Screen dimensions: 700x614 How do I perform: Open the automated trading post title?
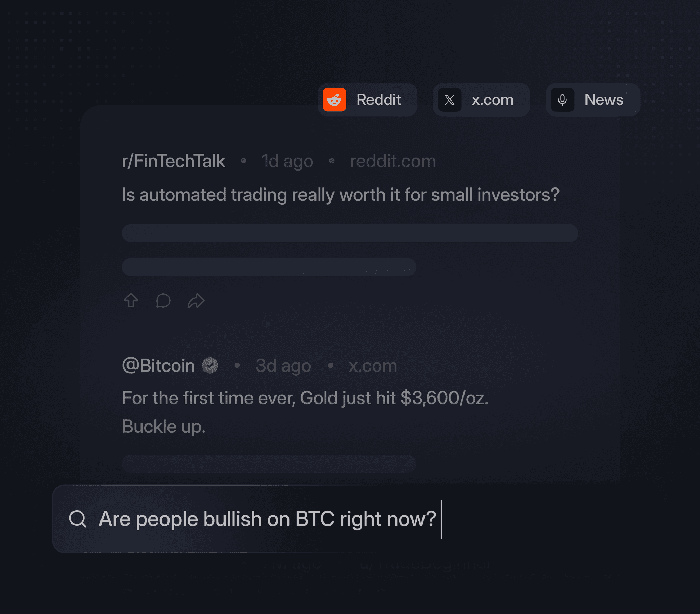(x=341, y=194)
